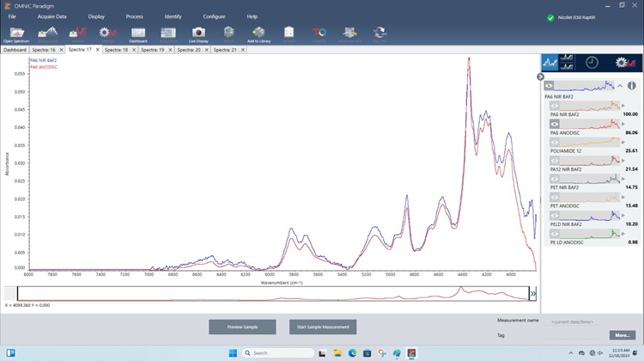Expand arrow next to PELD NIR BAF2 result
This screenshot has height=361, width=644.
point(623,216)
